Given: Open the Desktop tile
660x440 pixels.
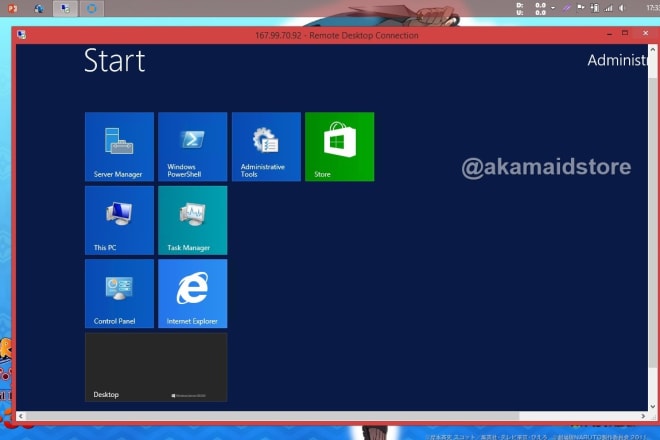Looking at the screenshot, I should click(156, 367).
